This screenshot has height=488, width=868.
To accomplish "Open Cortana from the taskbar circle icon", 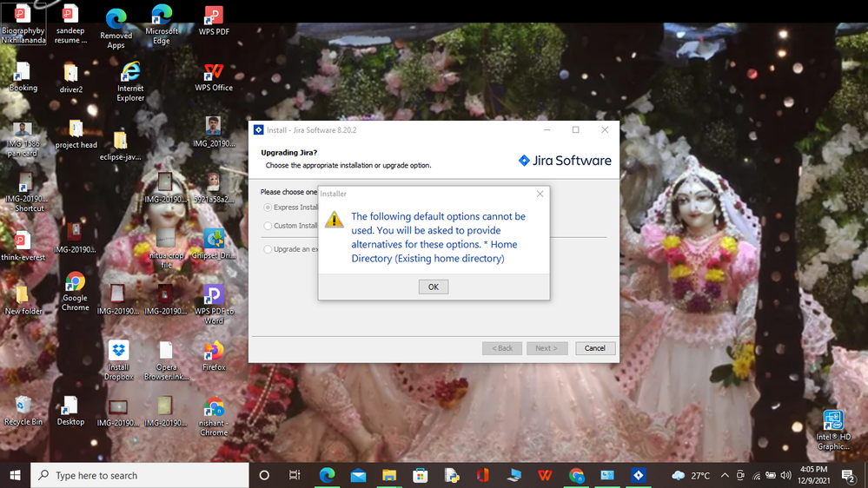I will click(x=264, y=475).
